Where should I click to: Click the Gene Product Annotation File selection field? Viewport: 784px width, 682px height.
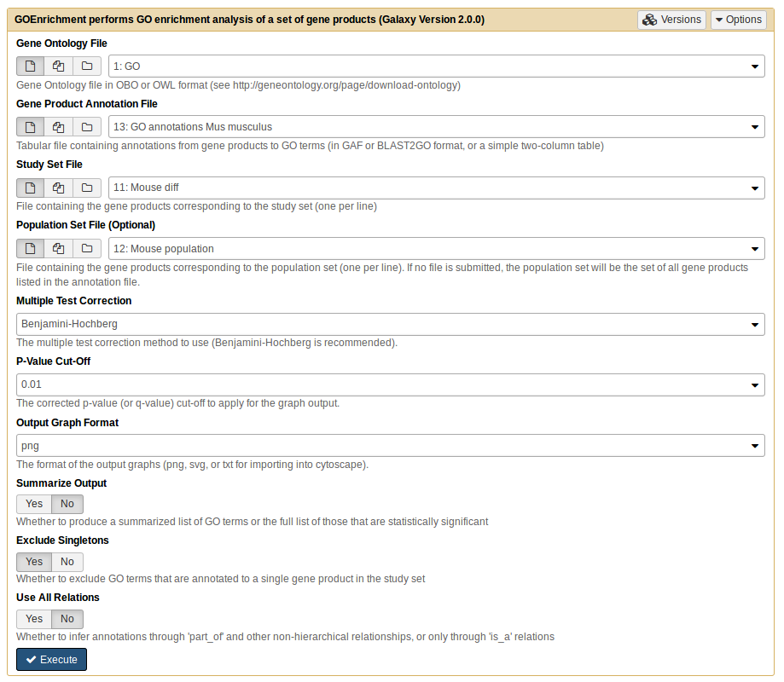[x=437, y=127]
